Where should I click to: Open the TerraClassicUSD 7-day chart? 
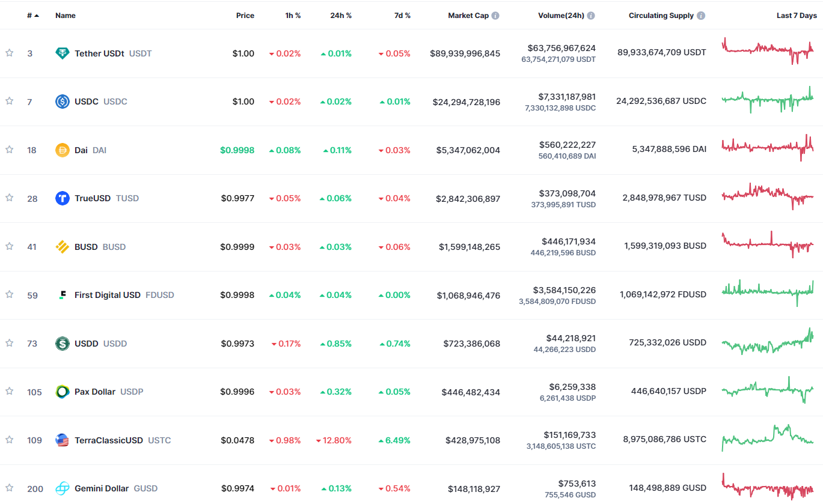point(768,438)
